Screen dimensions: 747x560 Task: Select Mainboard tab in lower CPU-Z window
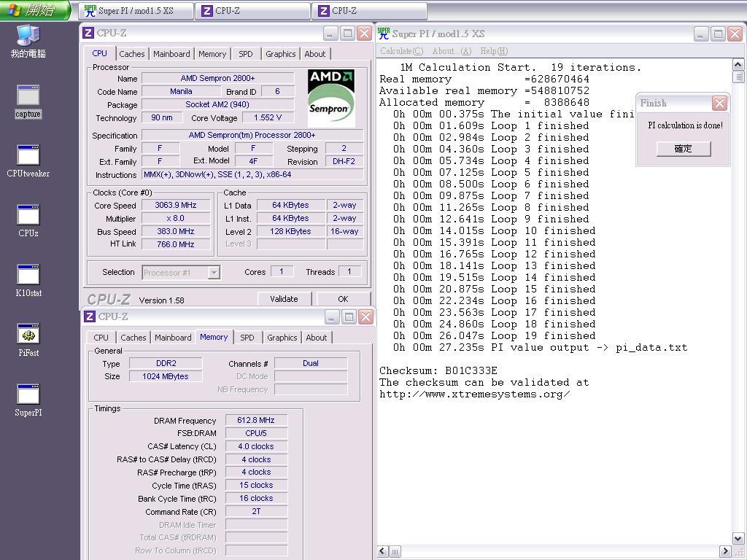tap(173, 337)
